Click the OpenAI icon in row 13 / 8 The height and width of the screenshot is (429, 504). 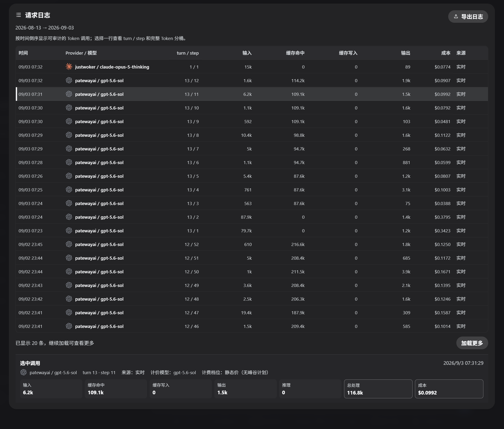click(x=69, y=135)
